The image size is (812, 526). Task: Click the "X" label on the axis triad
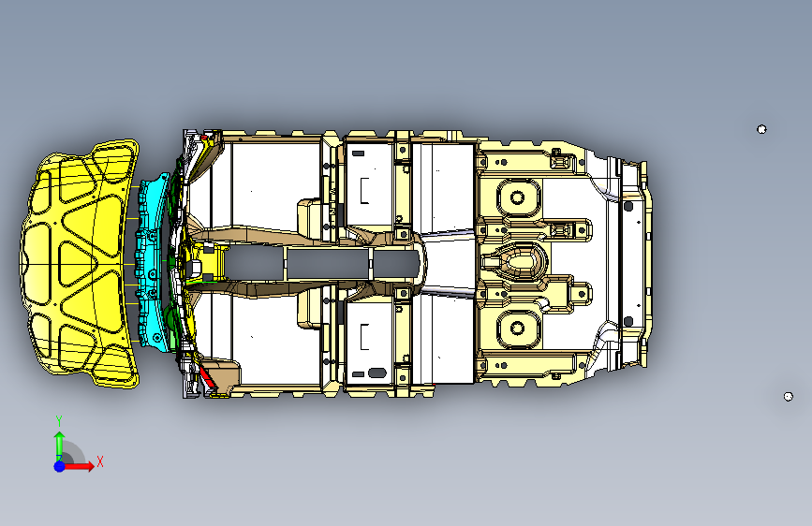point(100,461)
